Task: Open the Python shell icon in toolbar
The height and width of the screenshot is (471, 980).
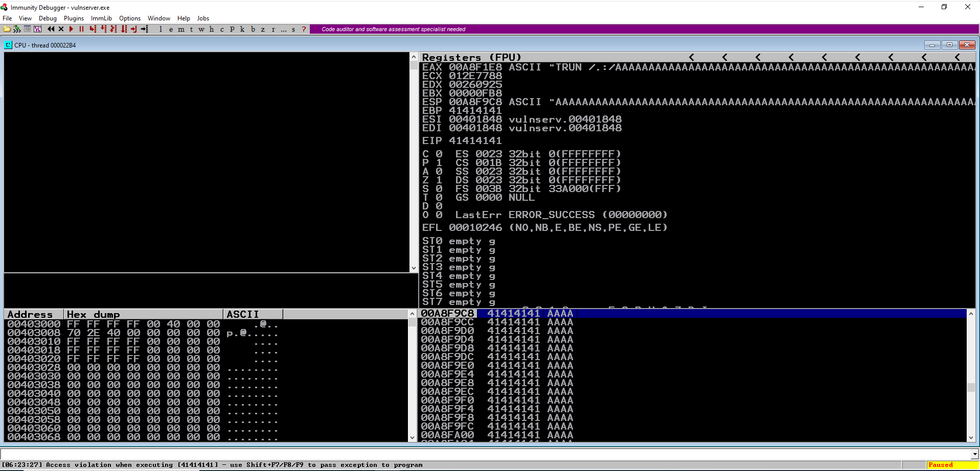Action: [17, 29]
